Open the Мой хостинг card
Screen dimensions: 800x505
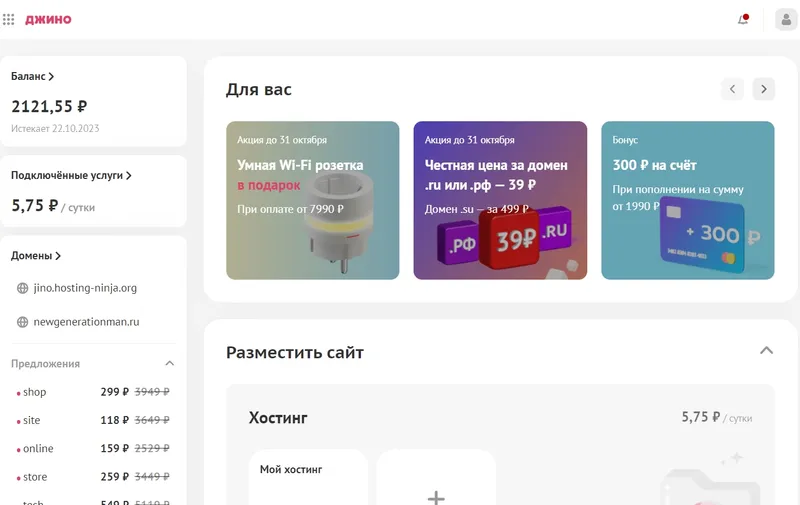coord(308,478)
